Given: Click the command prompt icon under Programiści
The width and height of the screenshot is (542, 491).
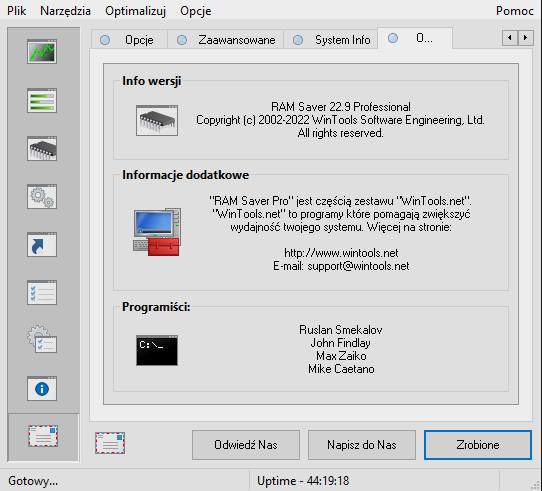Looking at the screenshot, I should 157,350.
